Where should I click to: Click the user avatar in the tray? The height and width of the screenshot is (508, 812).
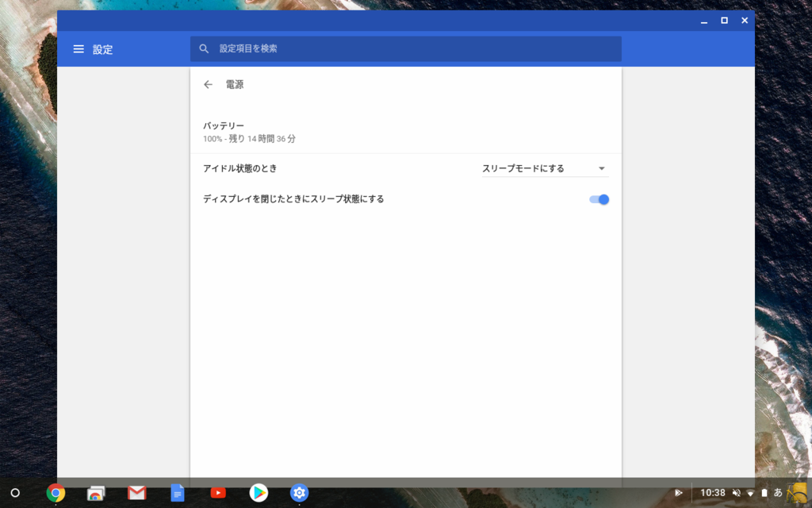[796, 492]
